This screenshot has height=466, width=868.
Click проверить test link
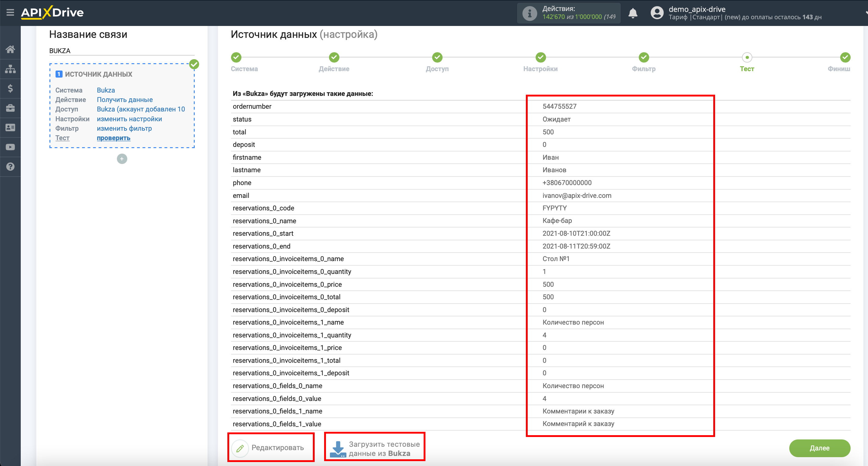114,138
